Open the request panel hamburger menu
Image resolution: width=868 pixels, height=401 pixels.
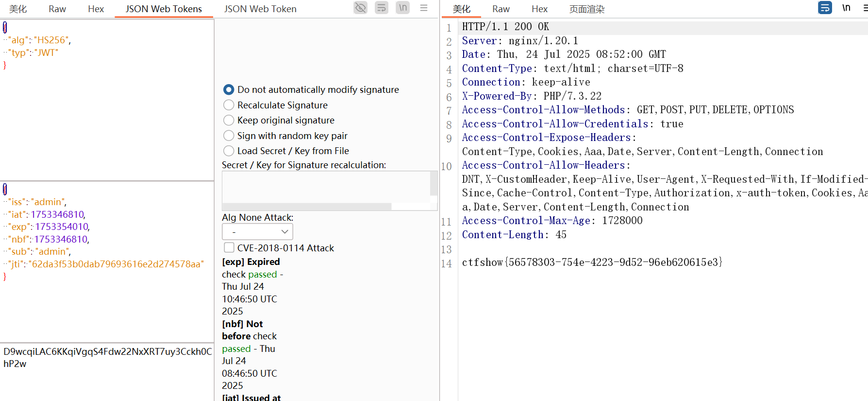pyautogui.click(x=424, y=8)
